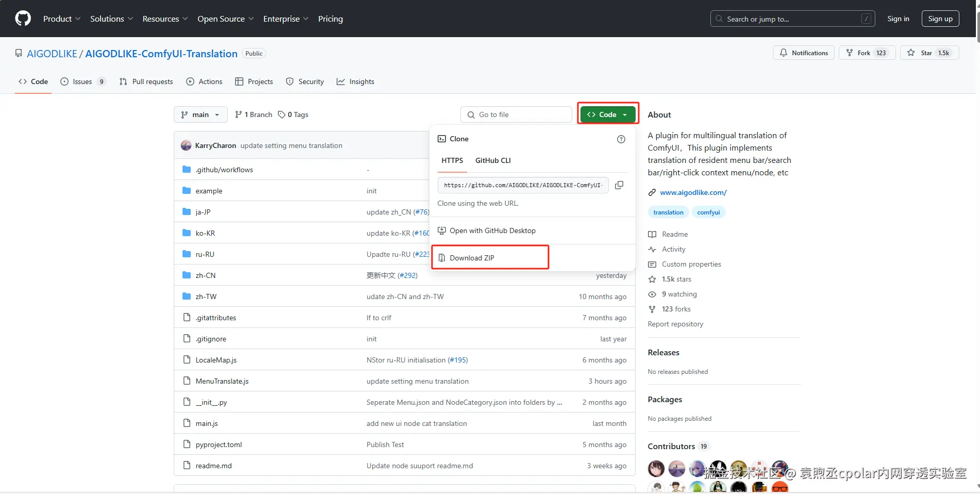Click the clone URL text field

[523, 185]
